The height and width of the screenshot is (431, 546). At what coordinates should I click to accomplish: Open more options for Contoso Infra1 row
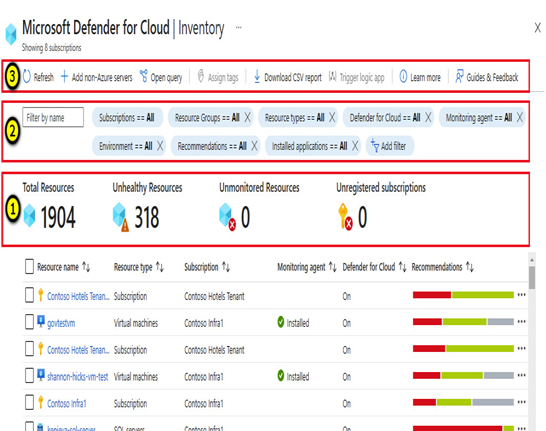[521, 402]
